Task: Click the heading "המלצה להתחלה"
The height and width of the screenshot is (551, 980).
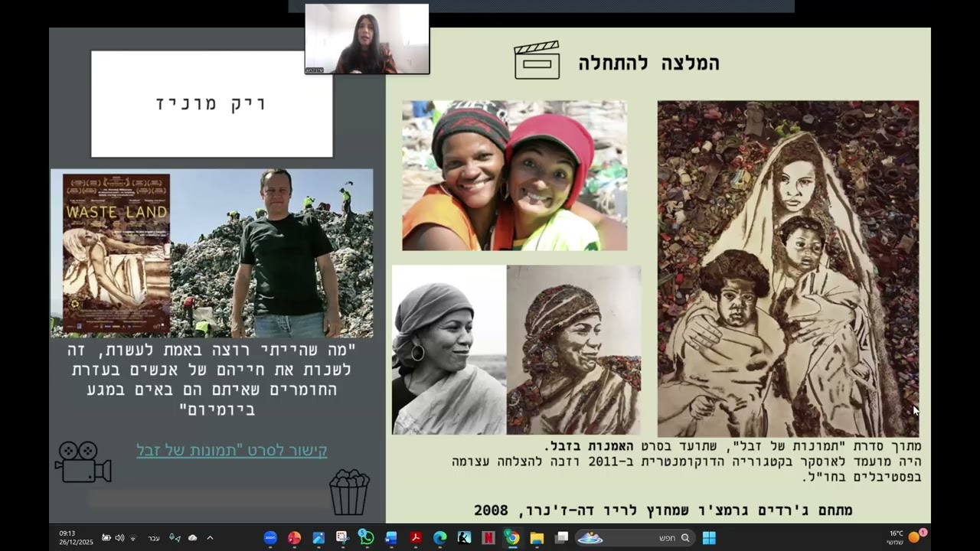Action: point(648,63)
